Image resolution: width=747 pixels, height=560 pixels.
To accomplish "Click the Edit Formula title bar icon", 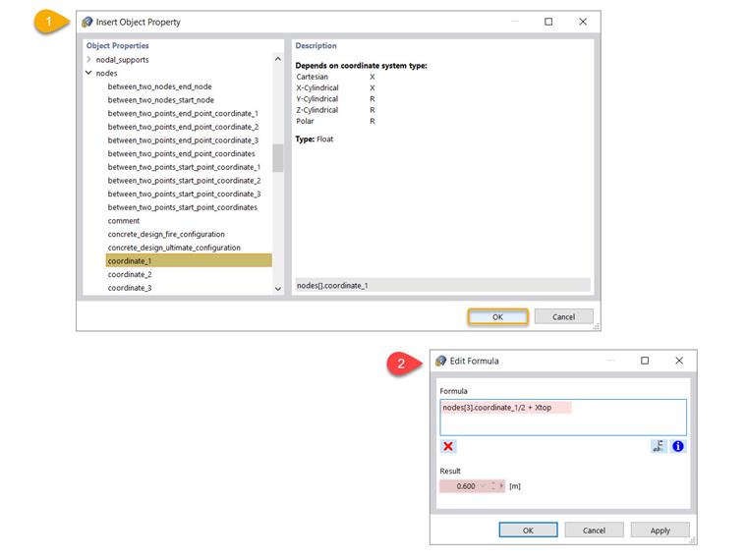I will click(x=441, y=361).
